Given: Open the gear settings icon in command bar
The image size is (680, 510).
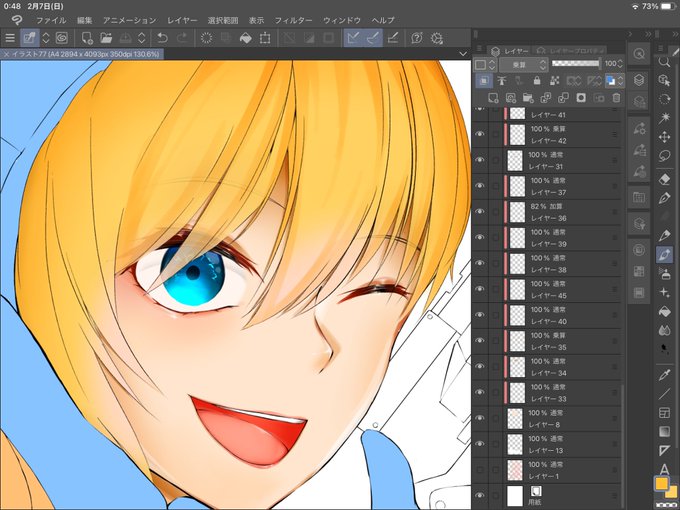Looking at the screenshot, I should (x=436, y=38).
